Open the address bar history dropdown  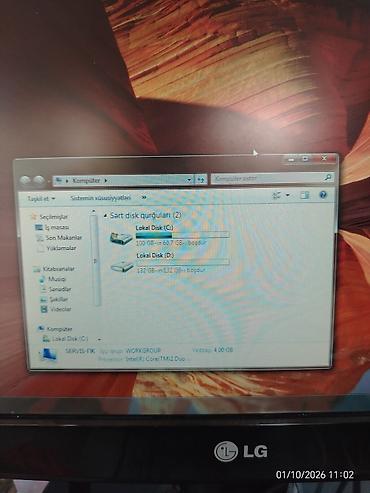click(189, 180)
